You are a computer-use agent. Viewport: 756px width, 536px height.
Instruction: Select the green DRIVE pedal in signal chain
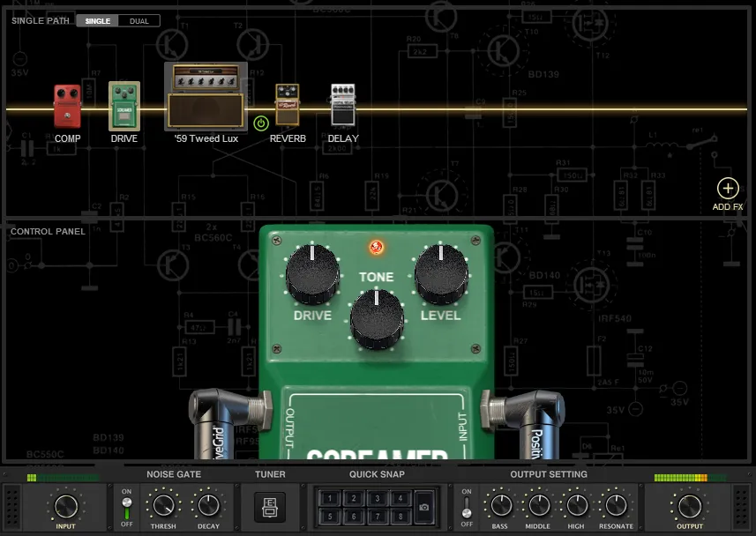click(x=124, y=106)
